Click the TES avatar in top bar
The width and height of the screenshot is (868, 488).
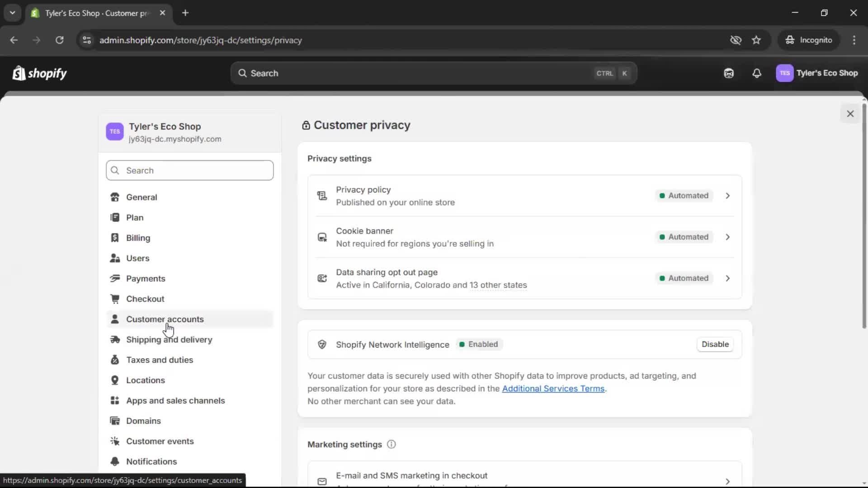coord(784,73)
